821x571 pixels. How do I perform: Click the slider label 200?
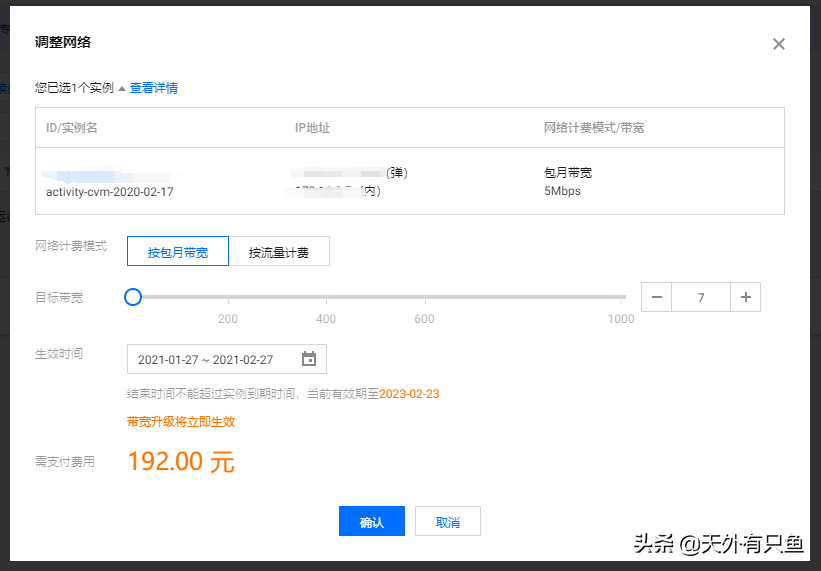coord(228,319)
